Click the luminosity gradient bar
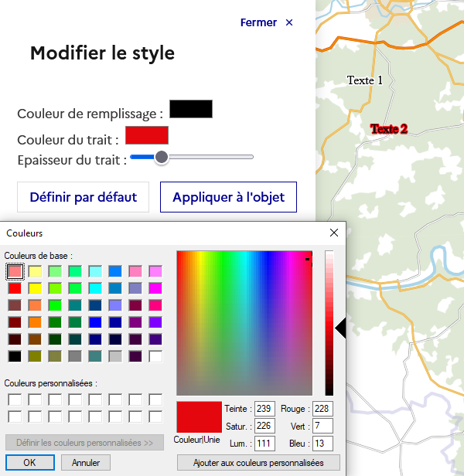 329,323
